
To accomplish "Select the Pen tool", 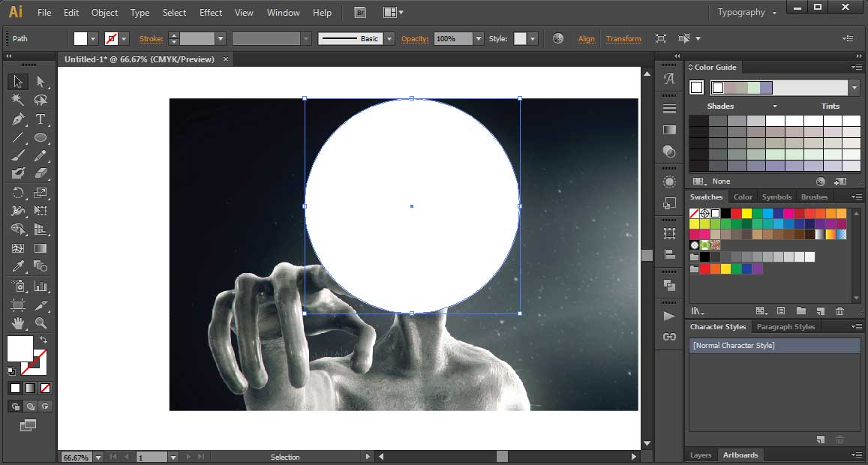I will [17, 118].
